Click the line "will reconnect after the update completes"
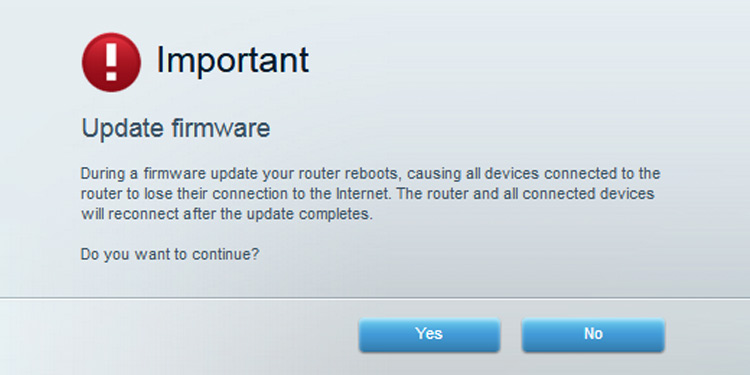The width and height of the screenshot is (750, 375). [226, 215]
